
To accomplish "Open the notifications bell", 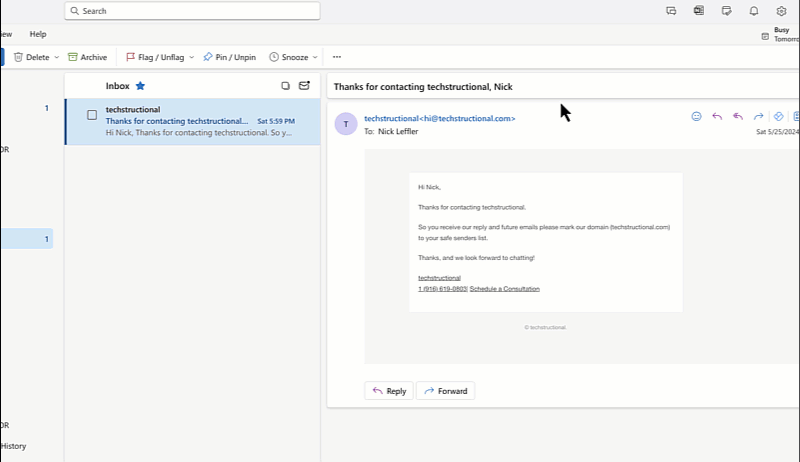I will point(754,11).
